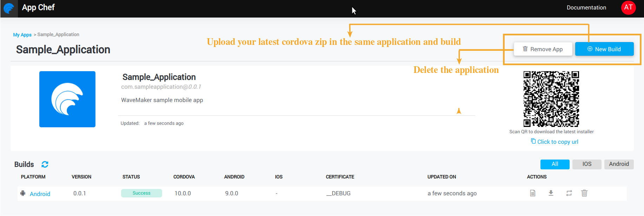Go back to My Apps
Viewport: 644px width, 216px height.
pos(22,35)
